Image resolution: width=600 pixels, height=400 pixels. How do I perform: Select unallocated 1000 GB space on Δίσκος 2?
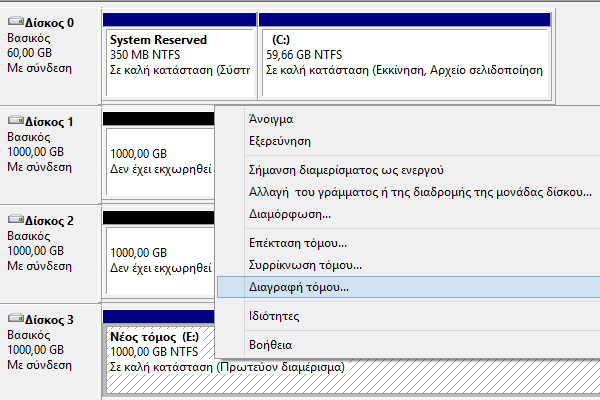(160, 261)
